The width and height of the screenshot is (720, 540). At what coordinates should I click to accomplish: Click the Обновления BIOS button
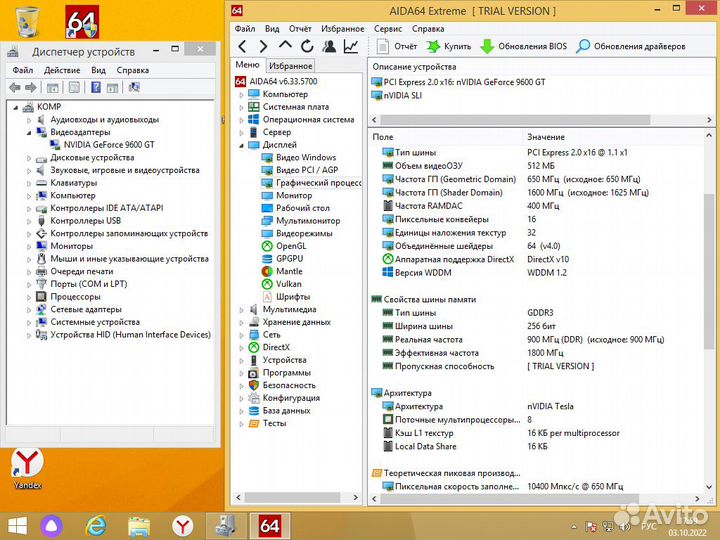click(x=521, y=46)
